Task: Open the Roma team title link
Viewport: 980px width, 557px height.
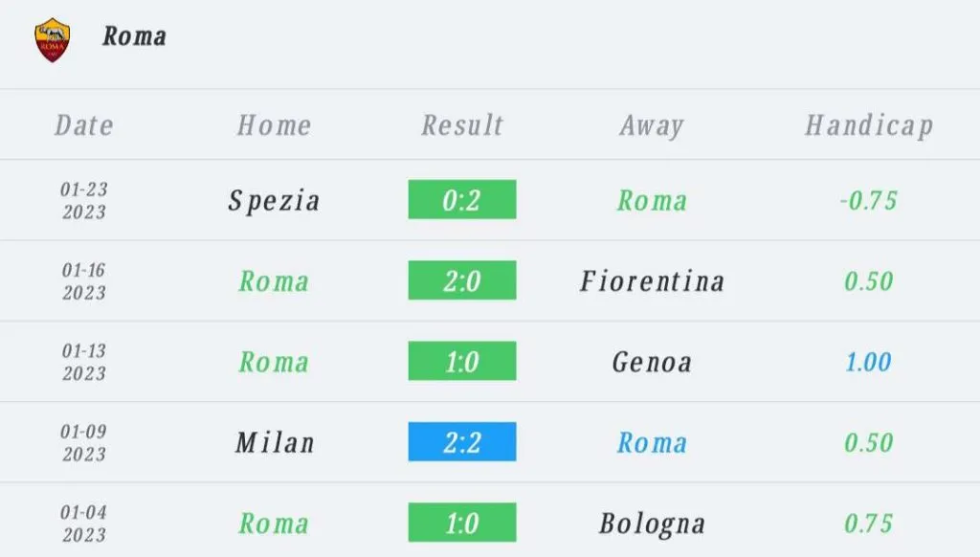Action: (x=135, y=36)
